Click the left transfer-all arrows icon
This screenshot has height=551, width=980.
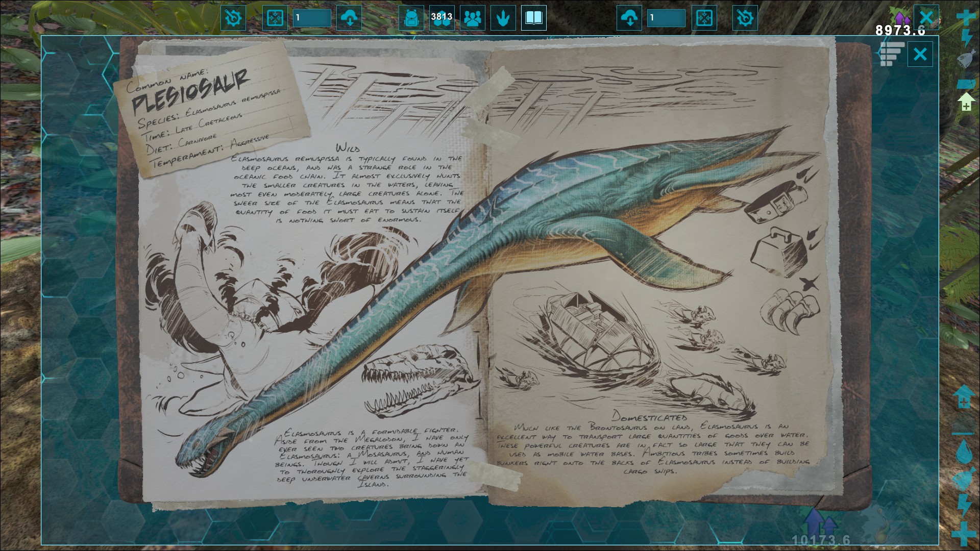(275, 18)
